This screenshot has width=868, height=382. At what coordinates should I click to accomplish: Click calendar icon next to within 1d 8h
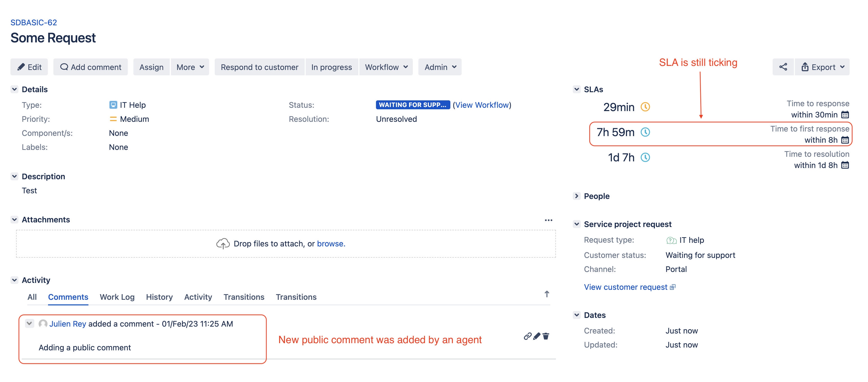(x=845, y=165)
